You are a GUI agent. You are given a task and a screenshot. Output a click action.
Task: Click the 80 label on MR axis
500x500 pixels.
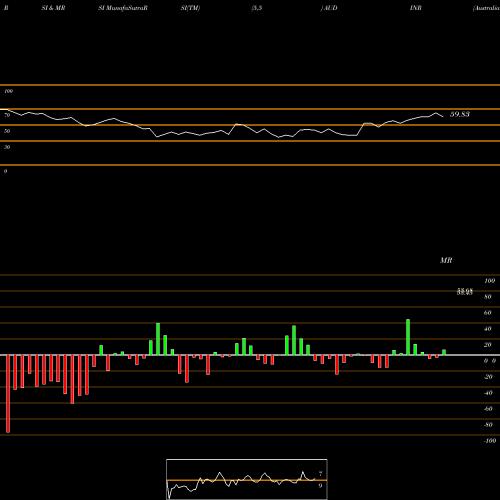(488, 297)
